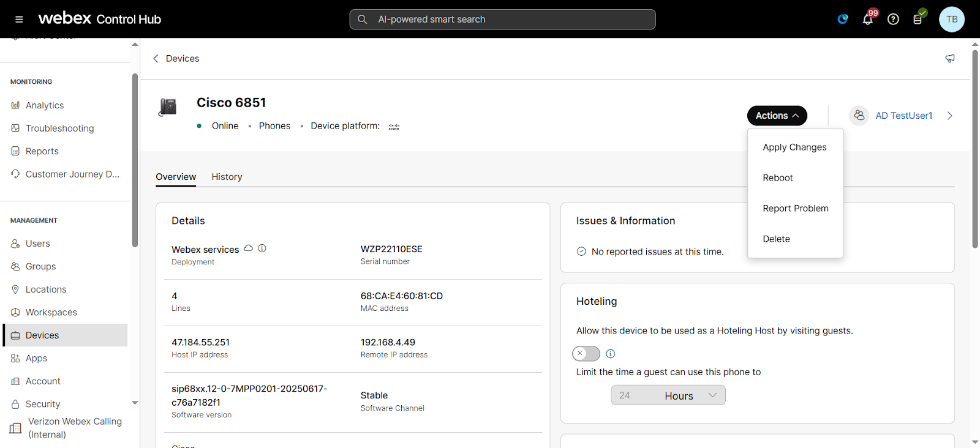Open the hamburger navigation menu

tap(19, 20)
